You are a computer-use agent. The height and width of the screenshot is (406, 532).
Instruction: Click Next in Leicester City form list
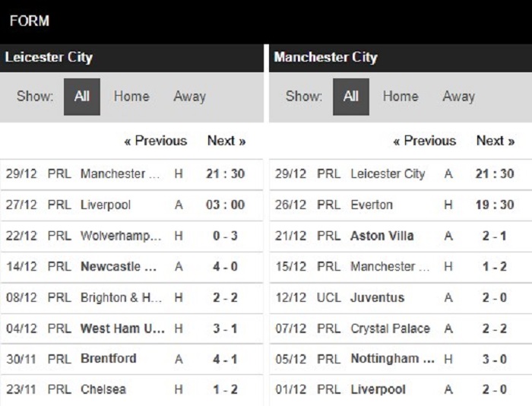226,141
